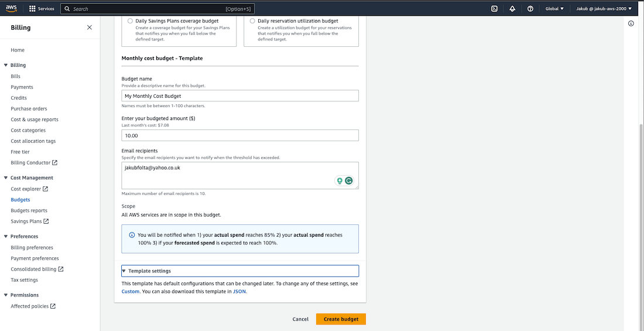Click the Cancel button
644x331 pixels.
pos(300,319)
